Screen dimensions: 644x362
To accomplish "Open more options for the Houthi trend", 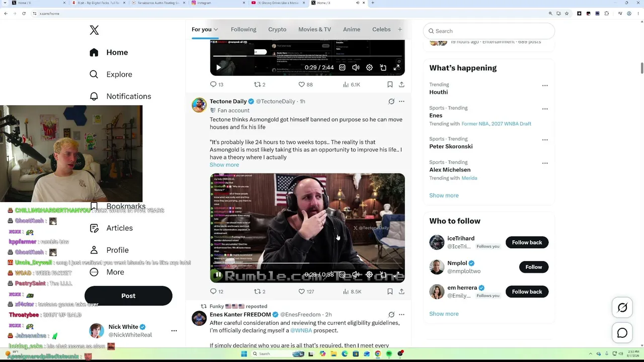I will 545,85.
